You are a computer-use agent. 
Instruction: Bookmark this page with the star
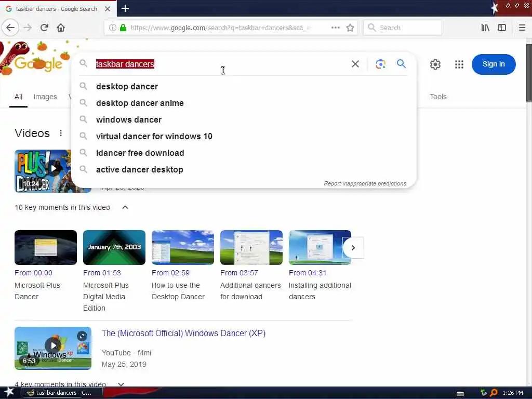tap(350, 28)
